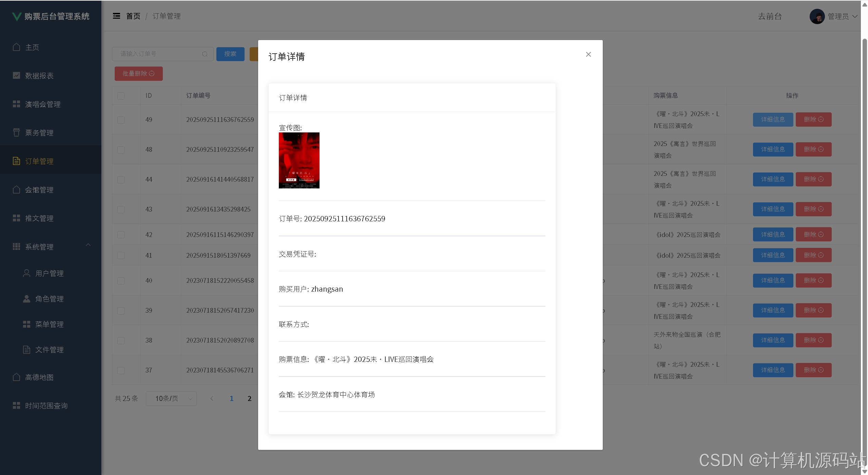Open the 10条/页 page size dropdown
This screenshot has width=868, height=475.
[x=171, y=399]
